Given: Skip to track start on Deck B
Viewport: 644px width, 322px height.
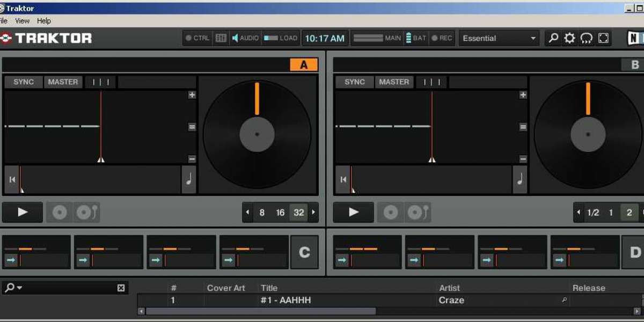Looking at the screenshot, I should click(343, 179).
